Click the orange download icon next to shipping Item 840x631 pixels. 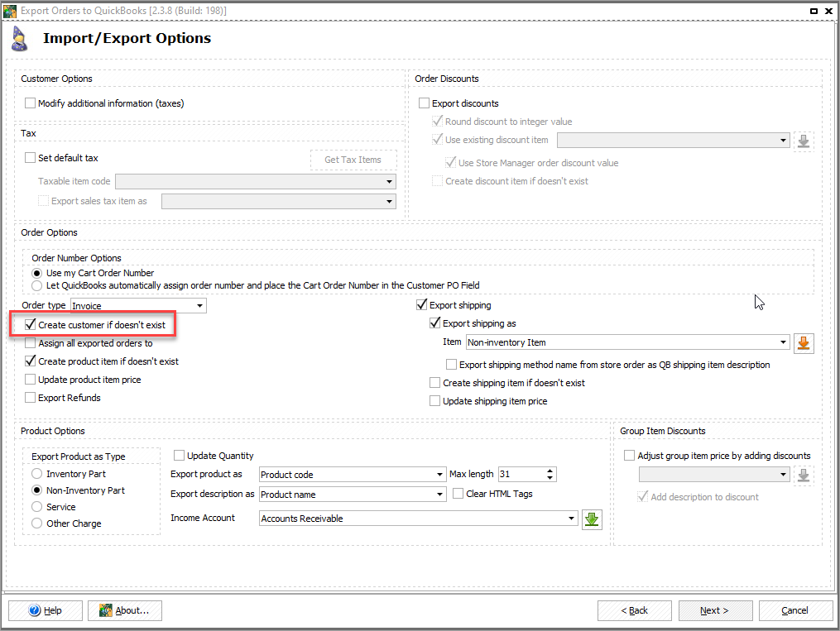(803, 343)
